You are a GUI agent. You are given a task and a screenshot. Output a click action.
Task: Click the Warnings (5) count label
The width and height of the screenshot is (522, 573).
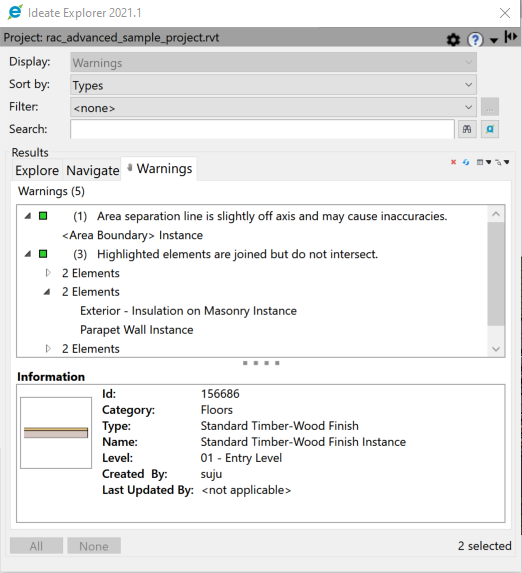[x=51, y=191]
